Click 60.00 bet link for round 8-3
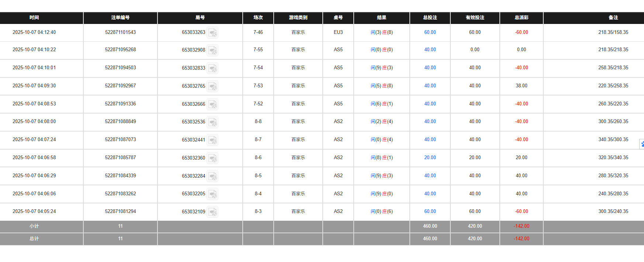The width and height of the screenshot is (644, 262). [x=430, y=212]
